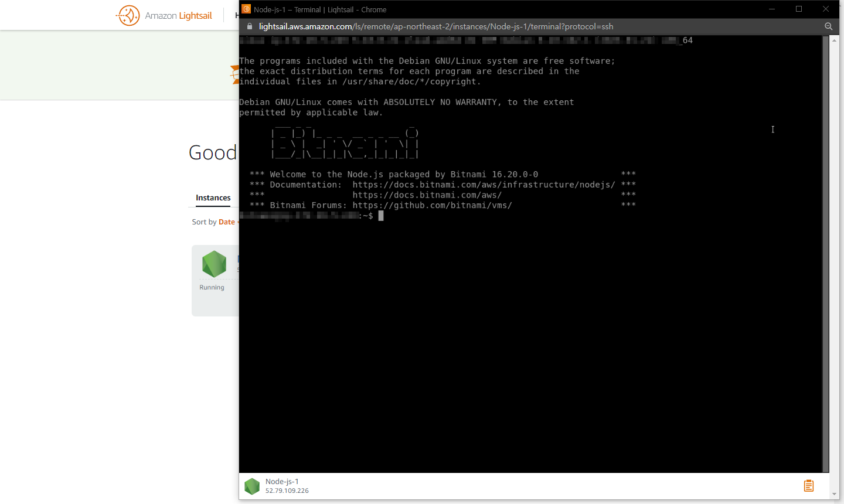Image resolution: width=844 pixels, height=504 pixels.
Task: Click the Bitnami nodejs documentation URL
Action: (484, 185)
